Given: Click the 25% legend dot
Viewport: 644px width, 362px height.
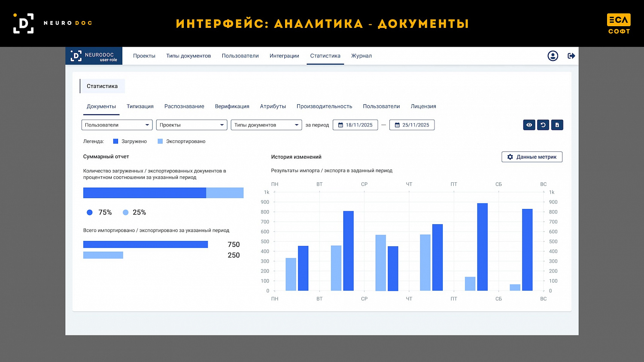Looking at the screenshot, I should pos(125,212).
